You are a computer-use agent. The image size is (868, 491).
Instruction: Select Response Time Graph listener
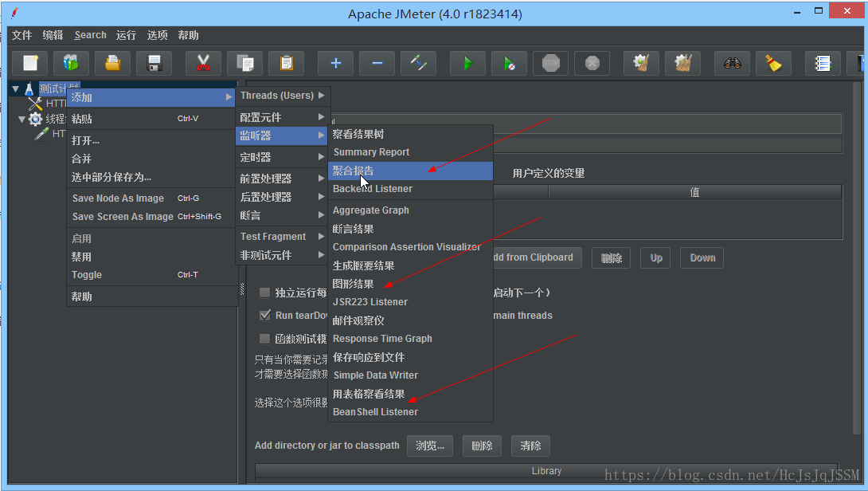[x=410, y=338]
